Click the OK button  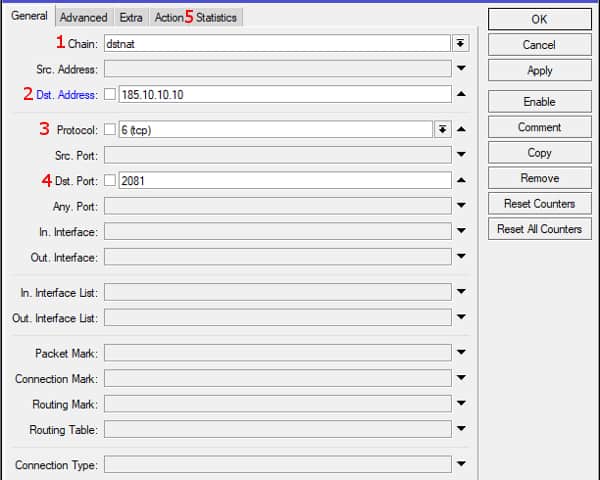540,19
